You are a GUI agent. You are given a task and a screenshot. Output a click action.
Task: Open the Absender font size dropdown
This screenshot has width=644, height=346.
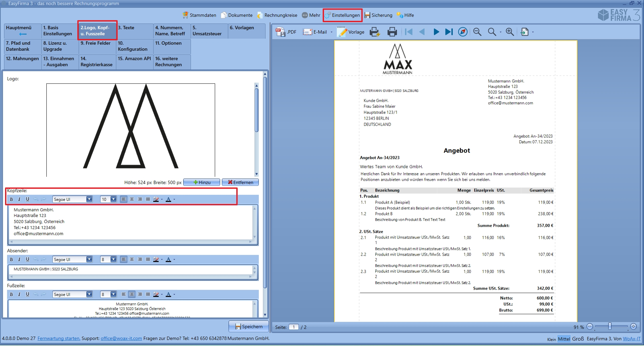(113, 259)
